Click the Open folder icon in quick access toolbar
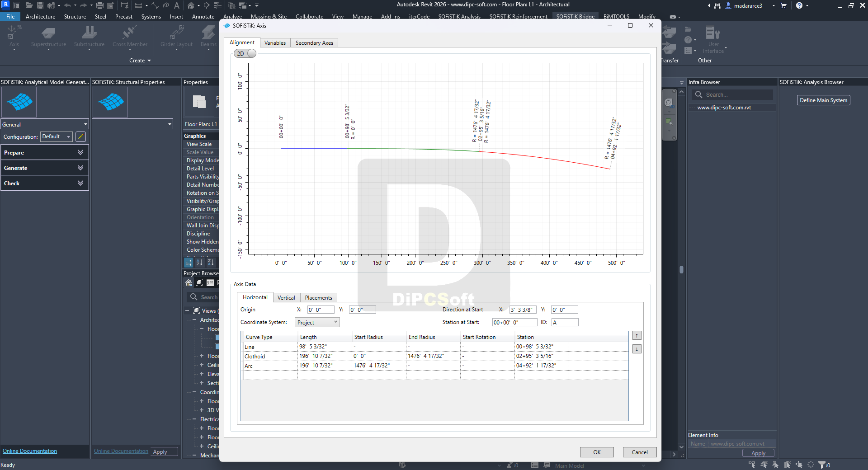This screenshot has width=868, height=470. coord(29,5)
